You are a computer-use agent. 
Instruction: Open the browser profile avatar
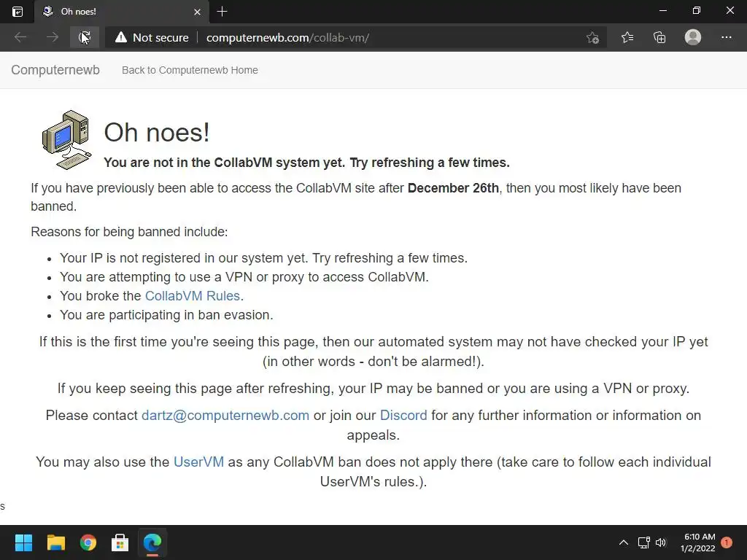pyautogui.click(x=693, y=37)
